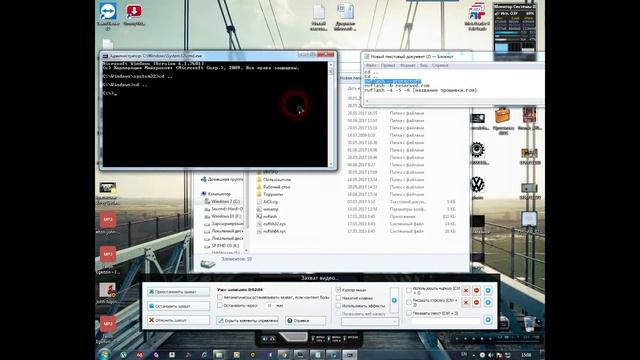640x360 pixels.
Task: Click stop capture button
Action: (178, 306)
